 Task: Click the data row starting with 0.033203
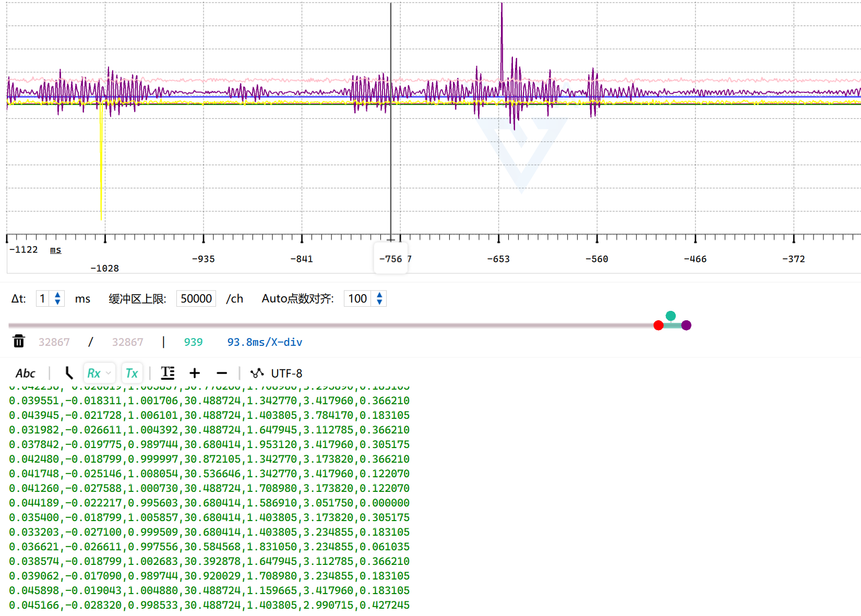point(209,532)
